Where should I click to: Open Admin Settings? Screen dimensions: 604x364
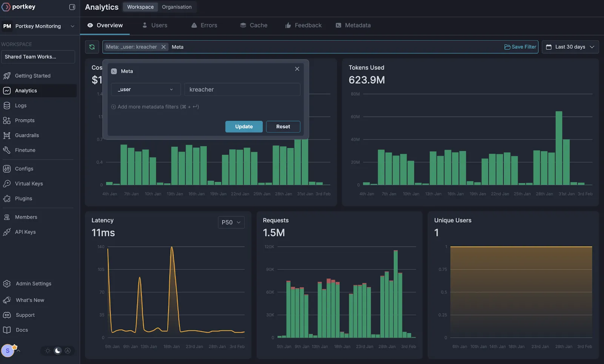tap(33, 283)
